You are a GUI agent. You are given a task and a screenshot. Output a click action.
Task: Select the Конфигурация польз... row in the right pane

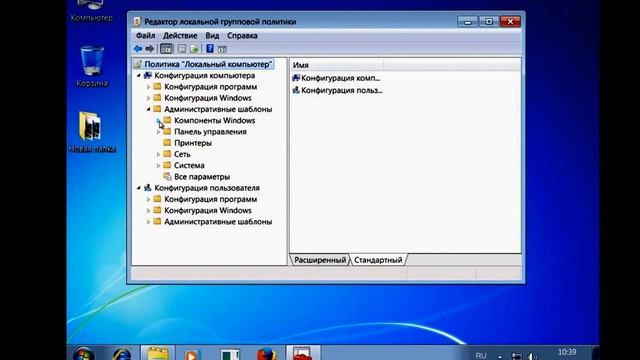pos(338,90)
